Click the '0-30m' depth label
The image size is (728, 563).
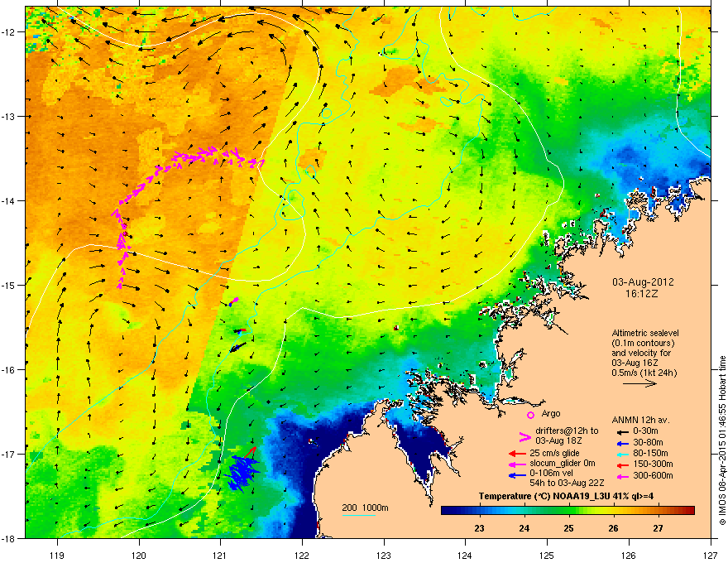tap(646, 431)
